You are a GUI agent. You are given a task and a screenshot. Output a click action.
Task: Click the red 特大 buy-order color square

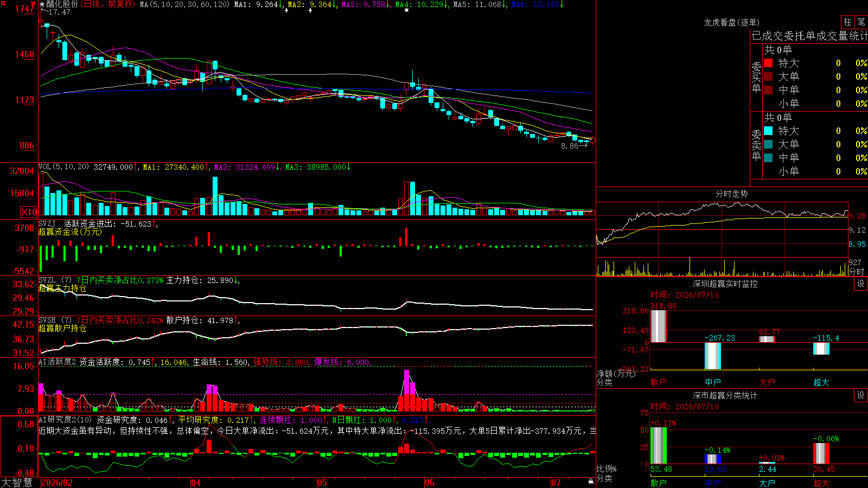point(768,63)
